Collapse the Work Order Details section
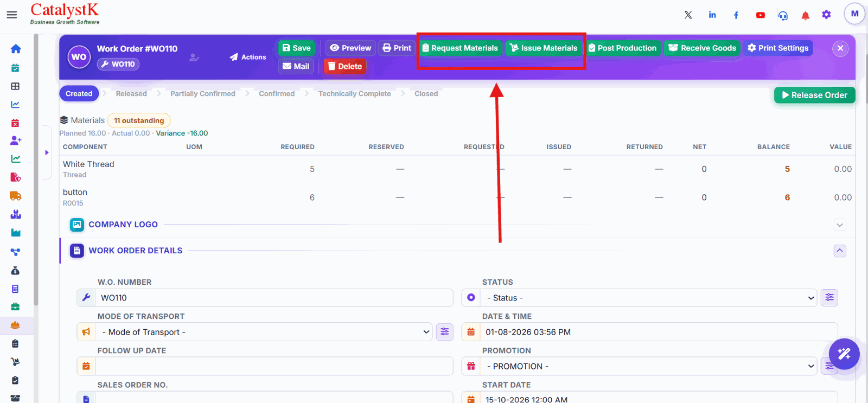Screen dimensions: 868x403 point(840,251)
